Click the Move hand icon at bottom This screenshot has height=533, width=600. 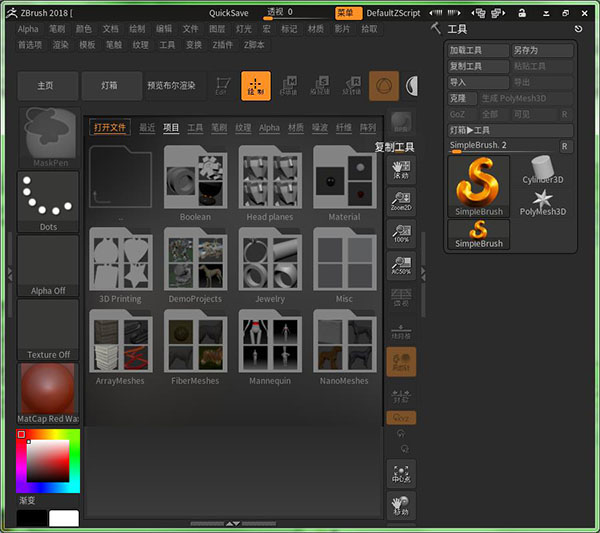tap(401, 506)
